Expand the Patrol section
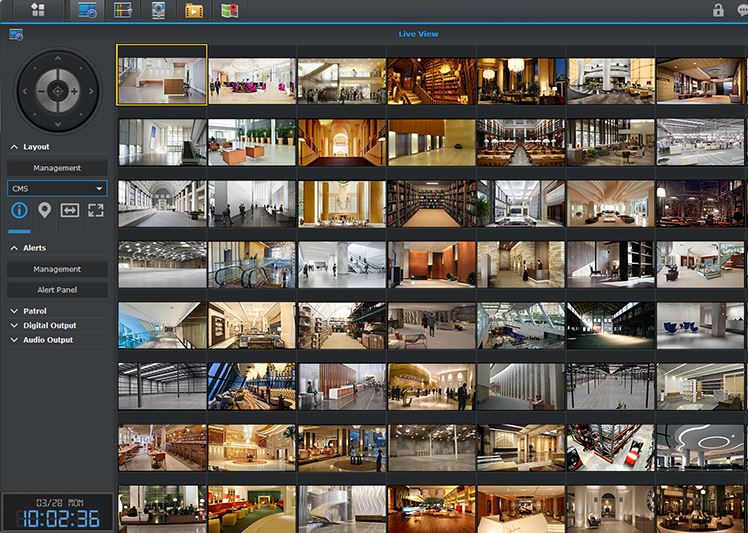748x533 pixels. [35, 311]
